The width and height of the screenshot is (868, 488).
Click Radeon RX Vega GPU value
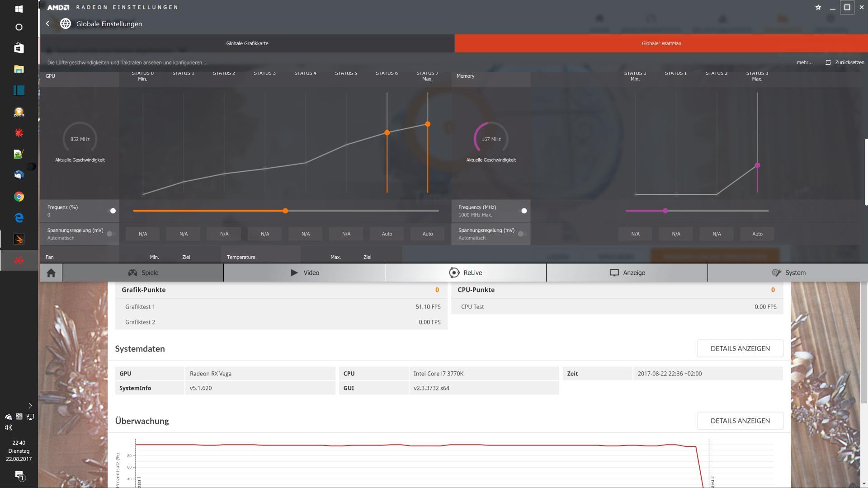(x=211, y=374)
